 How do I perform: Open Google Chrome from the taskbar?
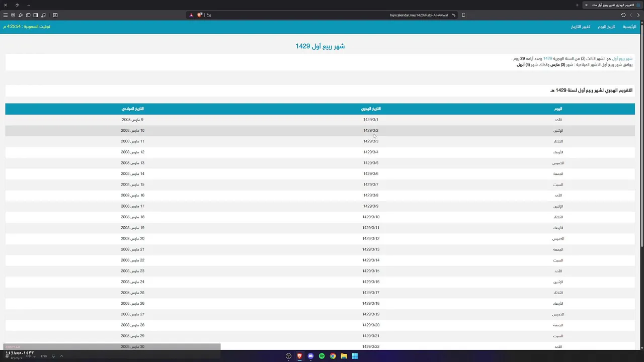click(x=333, y=356)
